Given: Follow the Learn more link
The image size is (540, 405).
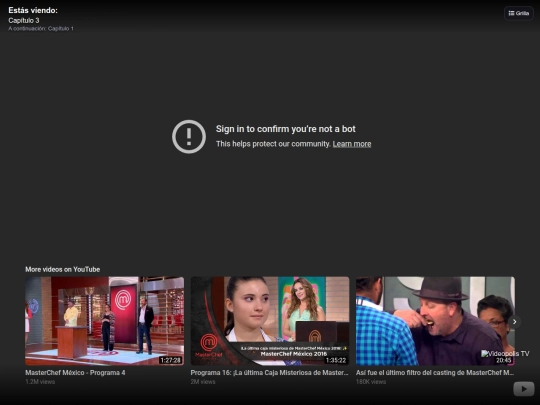Looking at the screenshot, I should [x=352, y=144].
